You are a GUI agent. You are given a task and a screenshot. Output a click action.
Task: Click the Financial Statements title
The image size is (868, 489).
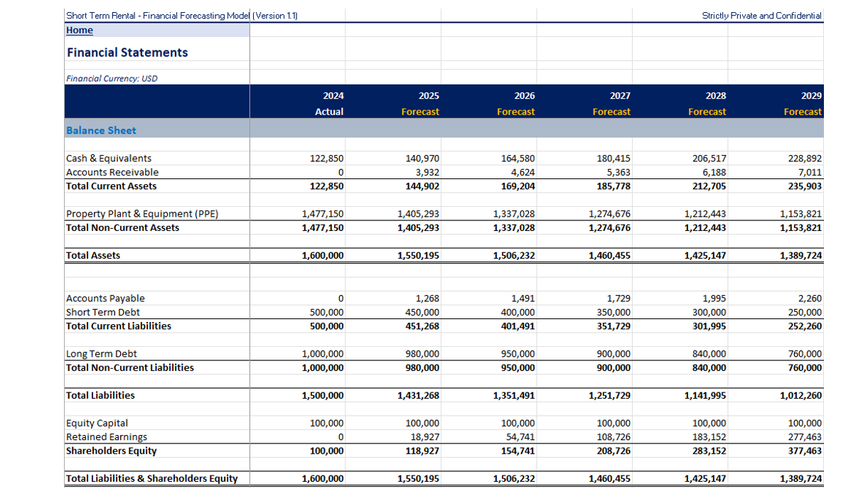[x=127, y=52]
